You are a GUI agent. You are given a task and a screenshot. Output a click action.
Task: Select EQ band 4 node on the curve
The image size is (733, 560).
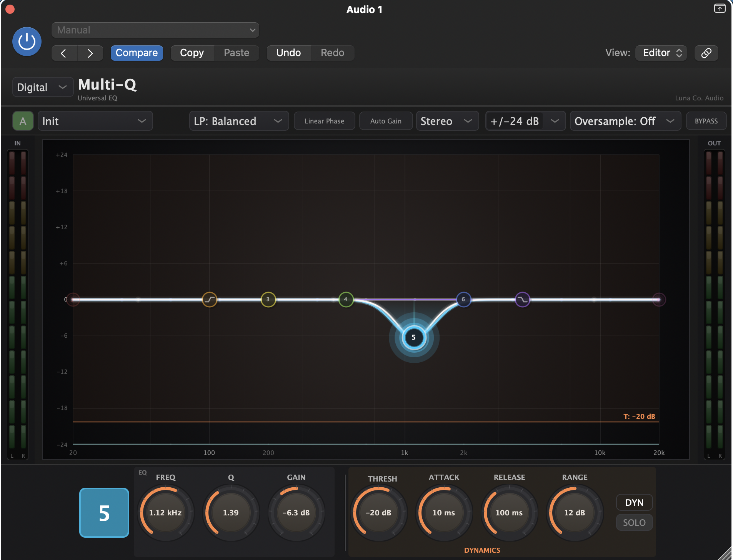coord(345,300)
